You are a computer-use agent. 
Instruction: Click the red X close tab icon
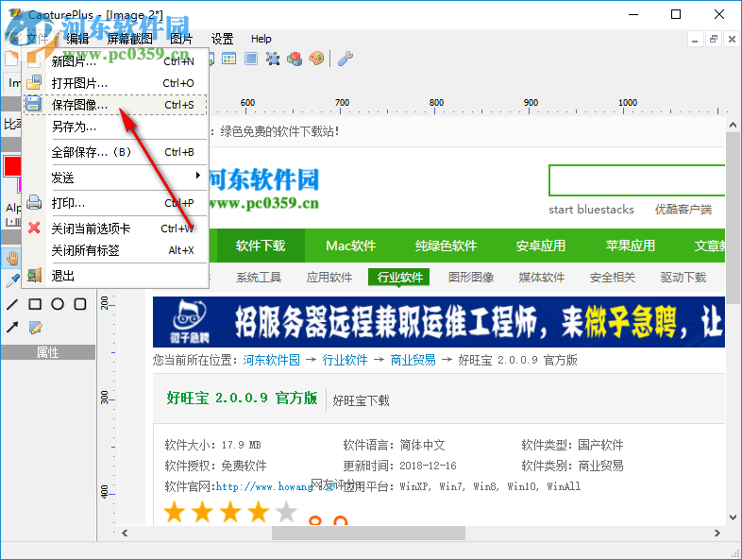pyautogui.click(x=34, y=229)
